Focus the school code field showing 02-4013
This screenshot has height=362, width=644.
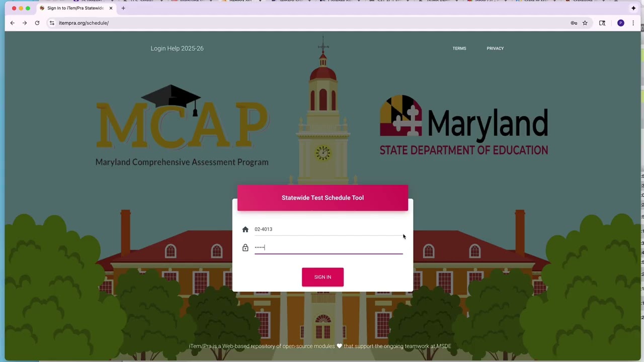(x=329, y=229)
